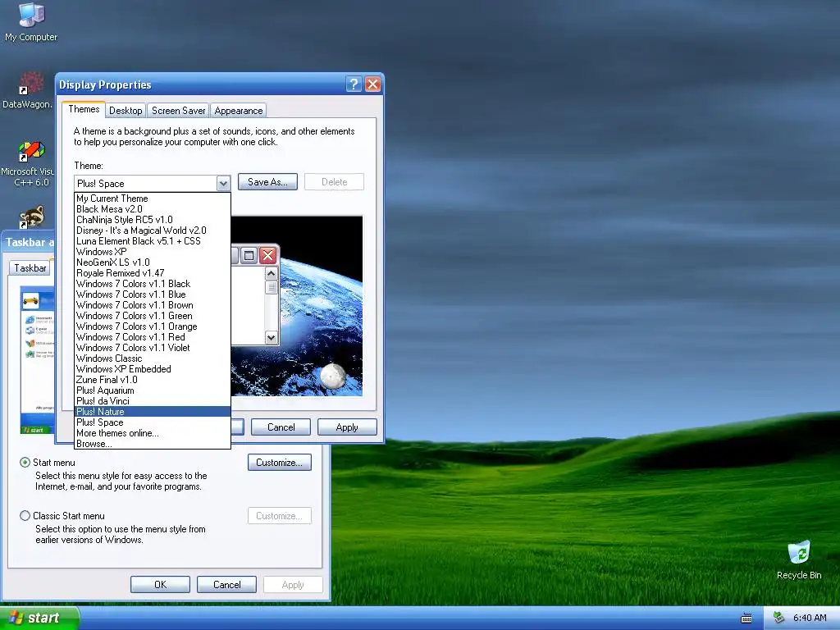Viewport: 840px width, 630px height.
Task: Choose Windows 7 Colors v1.1 Red
Action: tap(152, 337)
